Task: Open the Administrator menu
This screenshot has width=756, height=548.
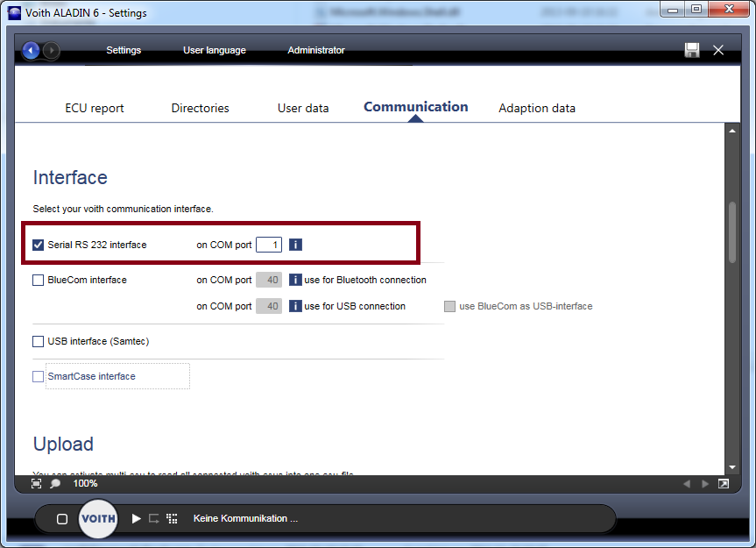Action: [316, 50]
